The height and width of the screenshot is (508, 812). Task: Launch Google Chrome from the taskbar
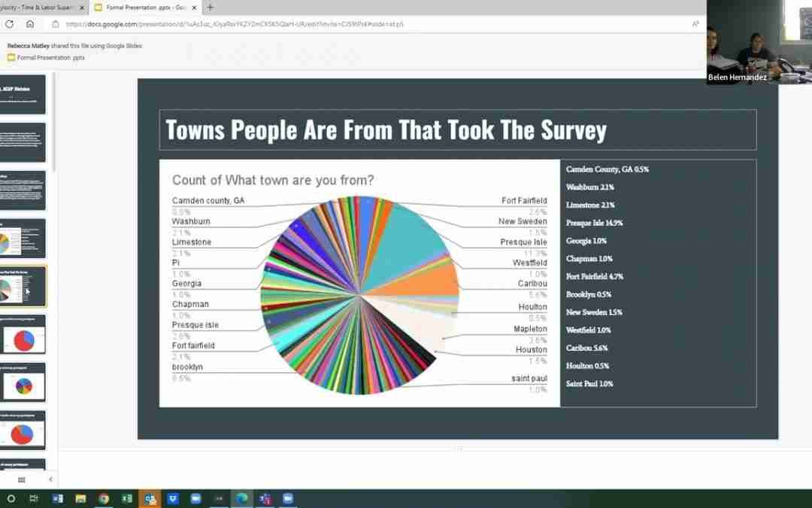click(x=103, y=498)
